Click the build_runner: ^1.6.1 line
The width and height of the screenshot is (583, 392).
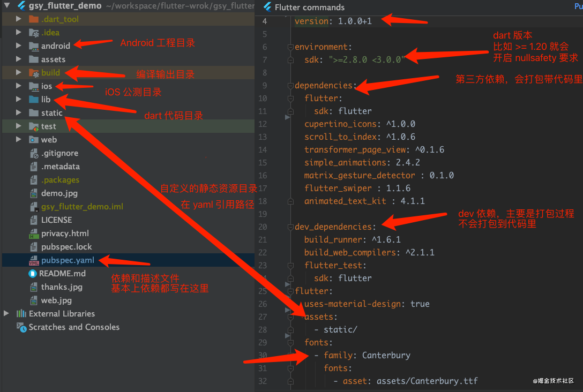point(352,240)
